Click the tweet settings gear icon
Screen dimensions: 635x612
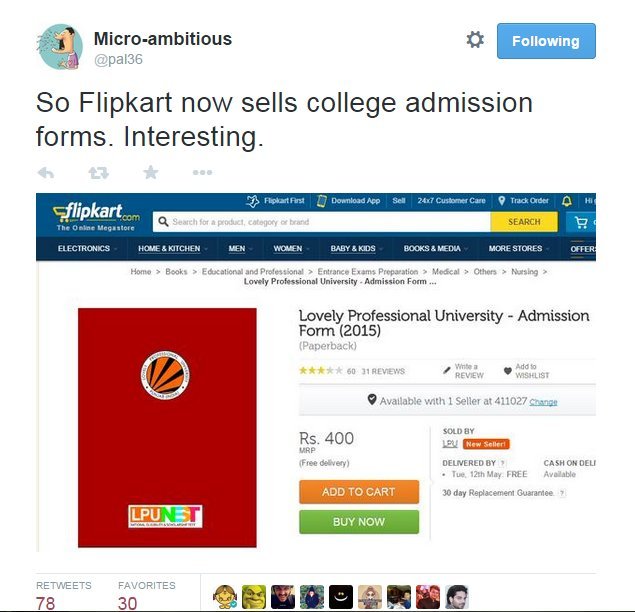click(475, 40)
